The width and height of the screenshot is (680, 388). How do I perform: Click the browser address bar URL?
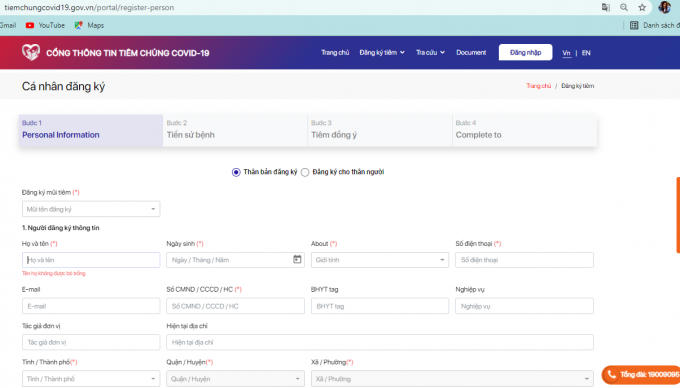tap(89, 7)
